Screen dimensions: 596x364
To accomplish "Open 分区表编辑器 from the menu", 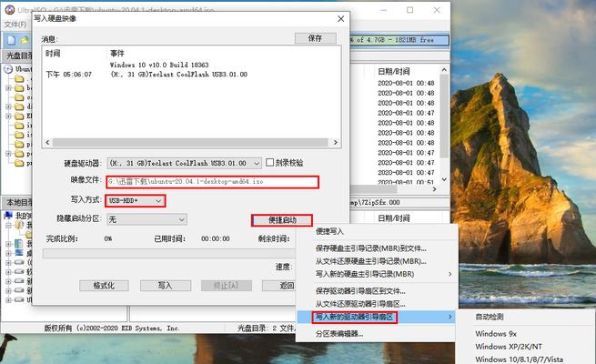I will (339, 334).
